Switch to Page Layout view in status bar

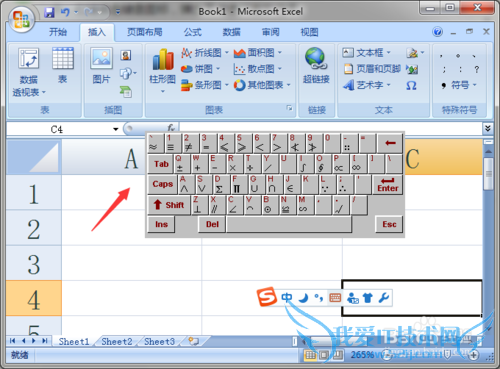(324, 355)
